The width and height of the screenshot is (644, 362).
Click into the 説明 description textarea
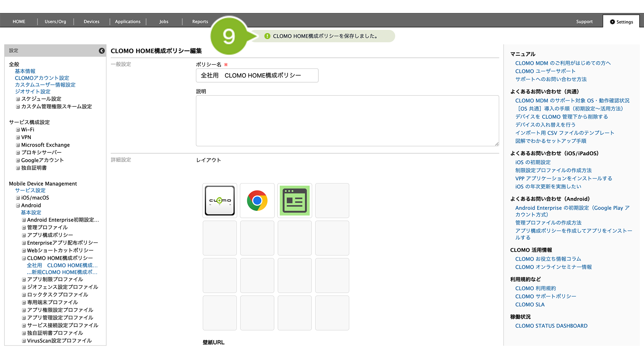point(347,121)
